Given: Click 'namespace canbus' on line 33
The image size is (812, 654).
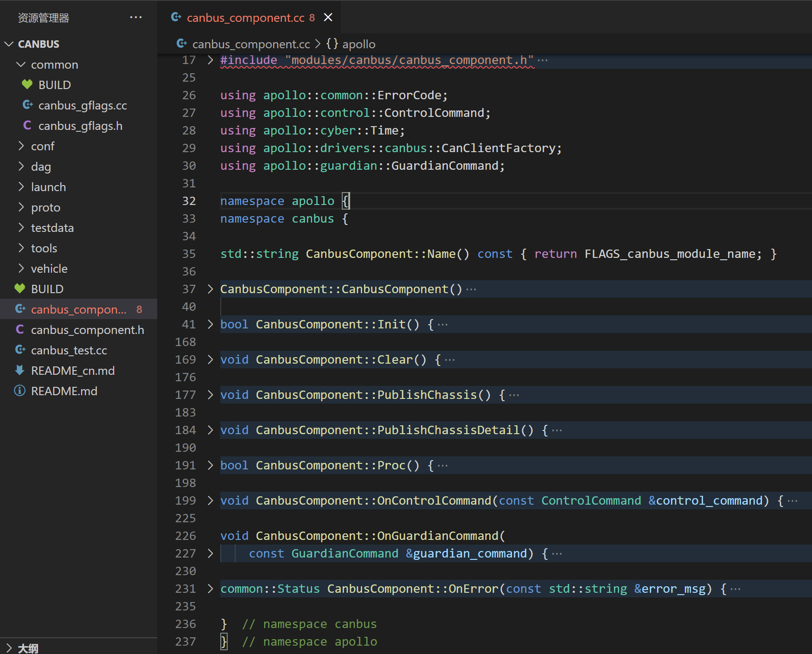Looking at the screenshot, I should 277,218.
